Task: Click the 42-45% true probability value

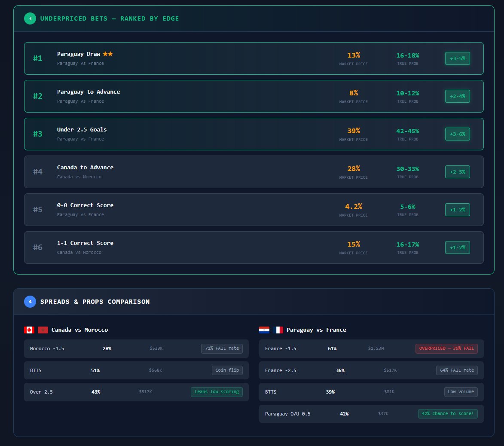Action: click(x=408, y=131)
